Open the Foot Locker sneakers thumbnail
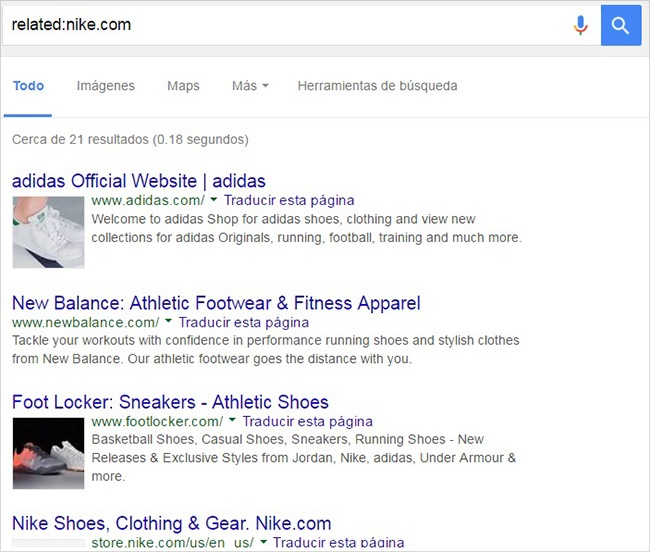650x552 pixels. 49,453
